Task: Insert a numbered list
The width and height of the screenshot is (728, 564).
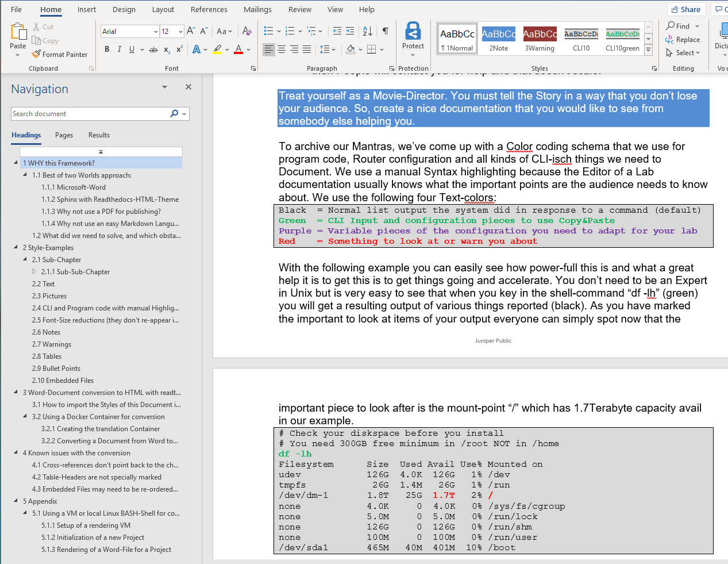Action: point(290,31)
